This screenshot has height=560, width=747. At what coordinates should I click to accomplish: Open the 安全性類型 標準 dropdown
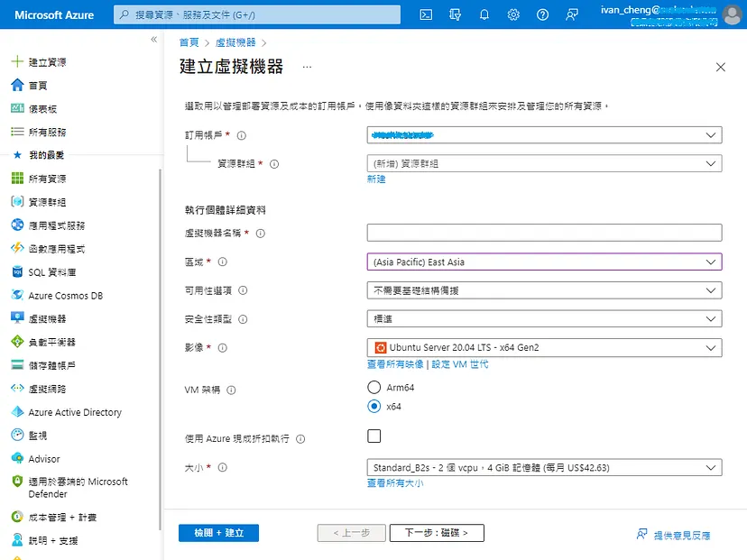pos(545,319)
